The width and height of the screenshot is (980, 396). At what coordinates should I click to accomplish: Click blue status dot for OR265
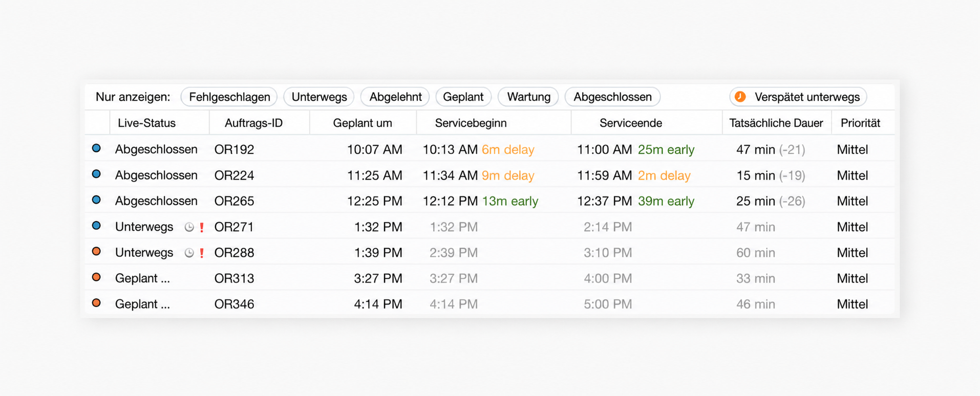pyautogui.click(x=96, y=200)
